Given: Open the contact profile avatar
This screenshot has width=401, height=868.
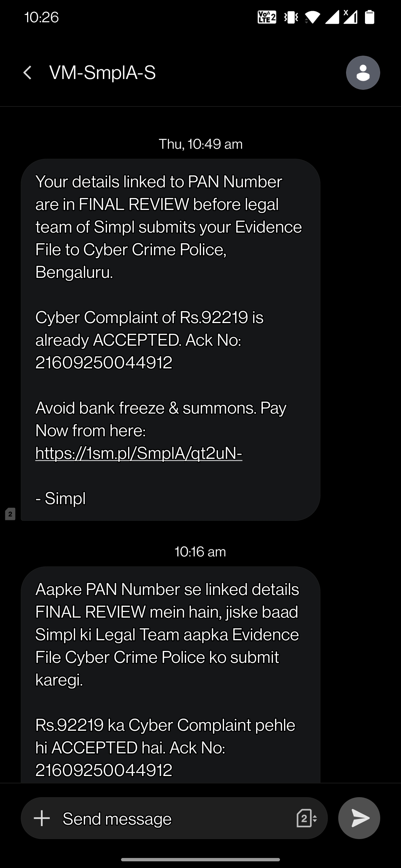Looking at the screenshot, I should pyautogui.click(x=363, y=73).
